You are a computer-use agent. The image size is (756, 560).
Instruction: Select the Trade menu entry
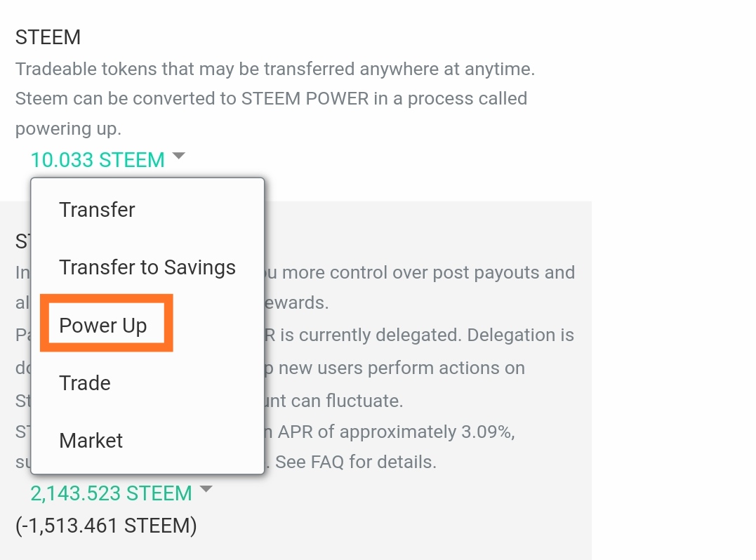85,383
